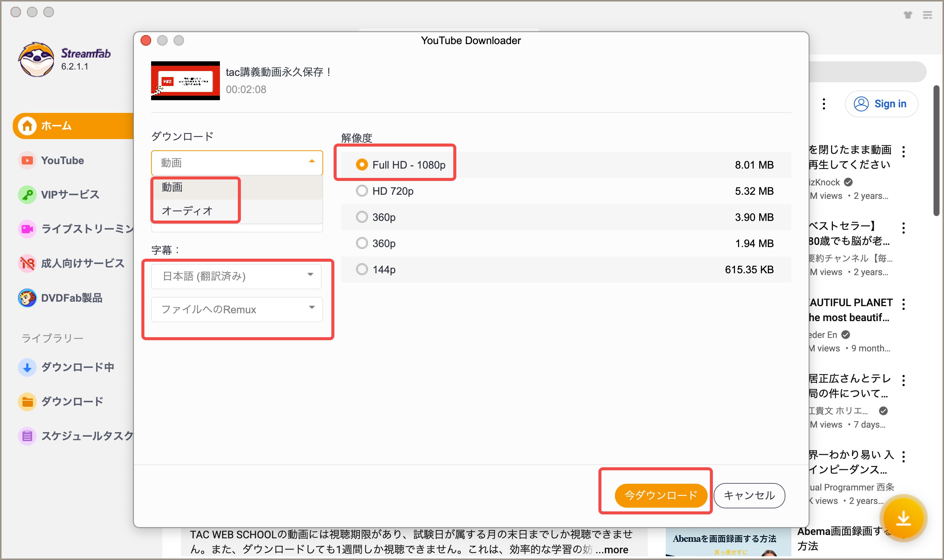Collapse the ダウンロード type dropdown

click(237, 163)
